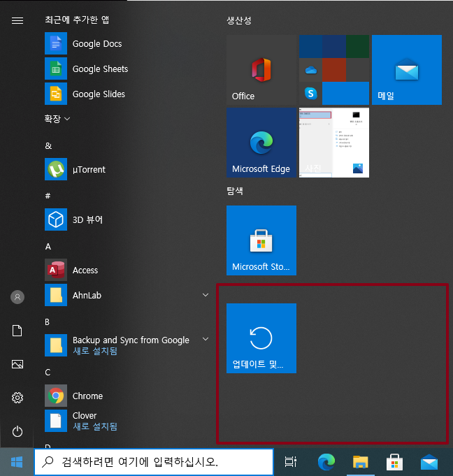Screen dimensions: 453x476
Task: Open OneDrive from the Office folder tile
Action: tap(310, 70)
